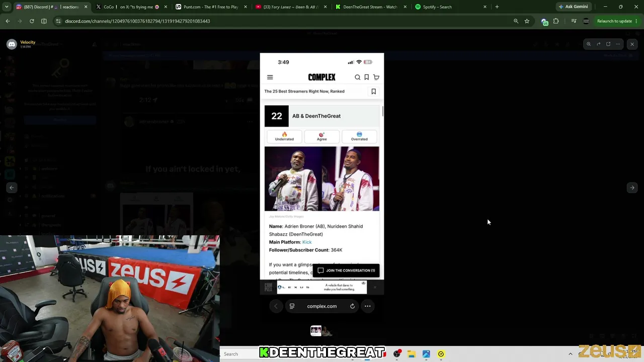Select the first image thumbnail in Discord carousel

[316, 330]
